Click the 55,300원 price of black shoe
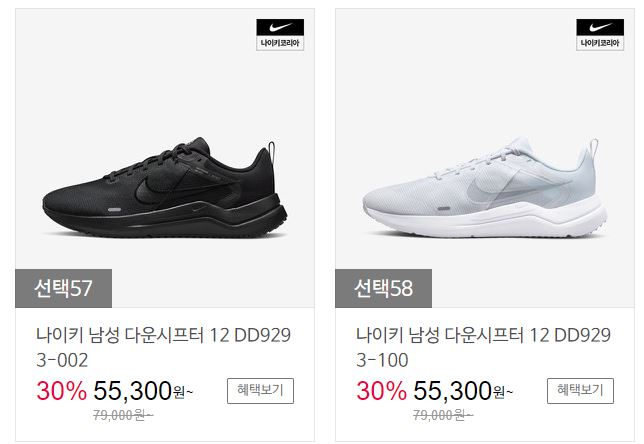The height and width of the screenshot is (444, 644). (x=143, y=391)
